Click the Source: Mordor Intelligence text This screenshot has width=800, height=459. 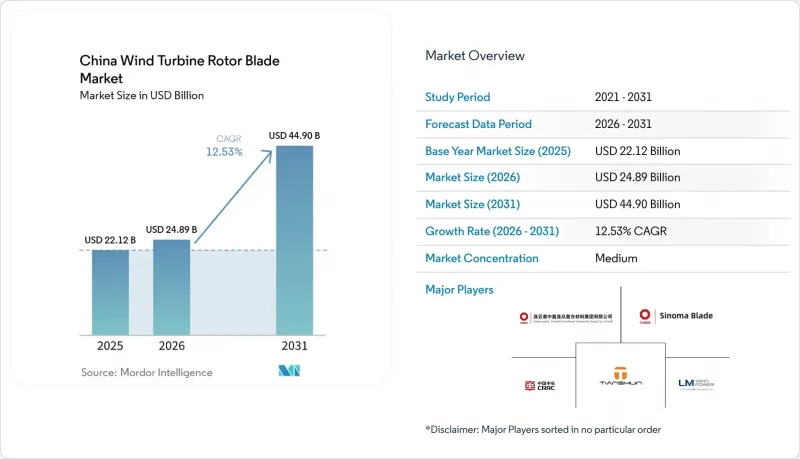click(146, 372)
